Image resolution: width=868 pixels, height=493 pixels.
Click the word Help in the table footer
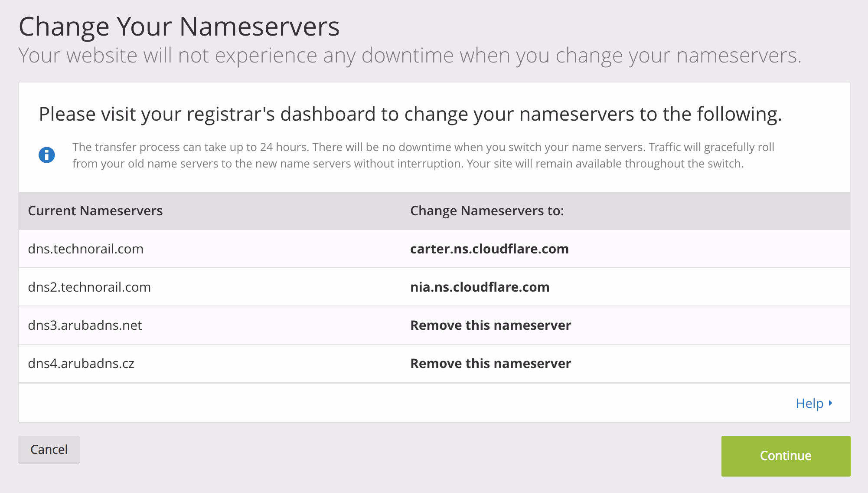[809, 403]
